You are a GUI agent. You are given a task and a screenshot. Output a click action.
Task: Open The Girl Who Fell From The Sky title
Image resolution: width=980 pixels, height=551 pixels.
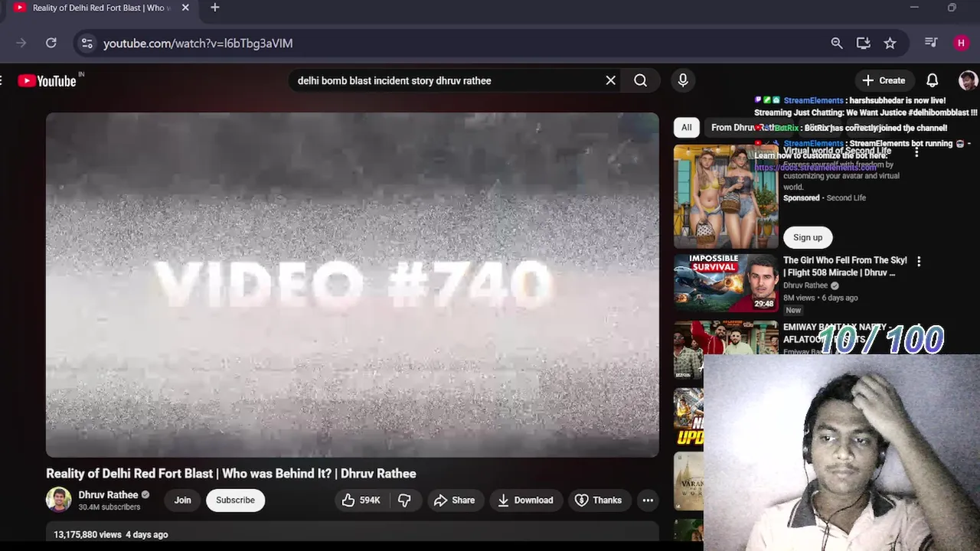click(x=845, y=266)
